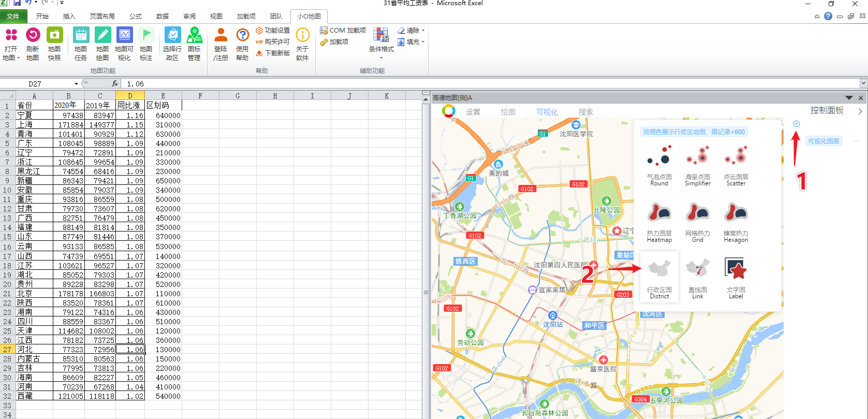Collapse 控制面板 with the chevron arrow

(860, 111)
